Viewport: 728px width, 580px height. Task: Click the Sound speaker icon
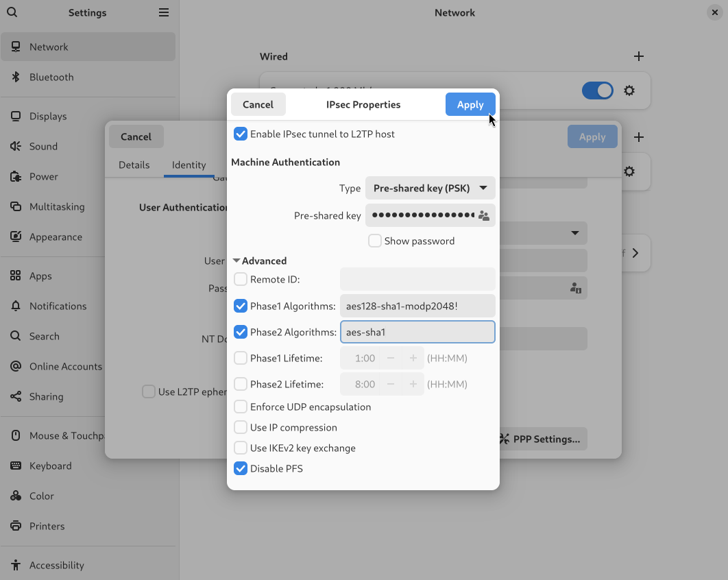(x=16, y=146)
